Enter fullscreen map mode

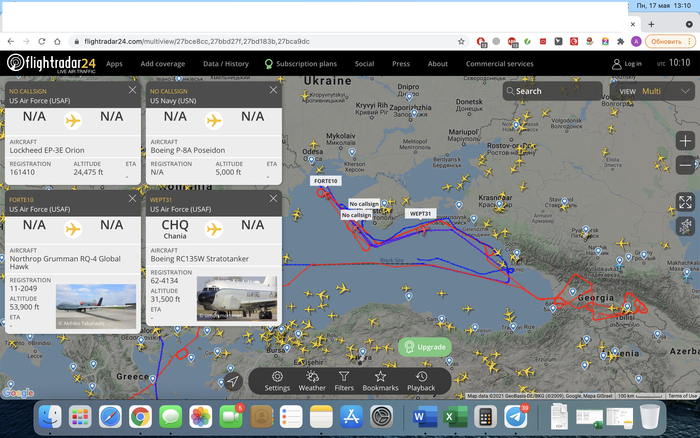685,202
